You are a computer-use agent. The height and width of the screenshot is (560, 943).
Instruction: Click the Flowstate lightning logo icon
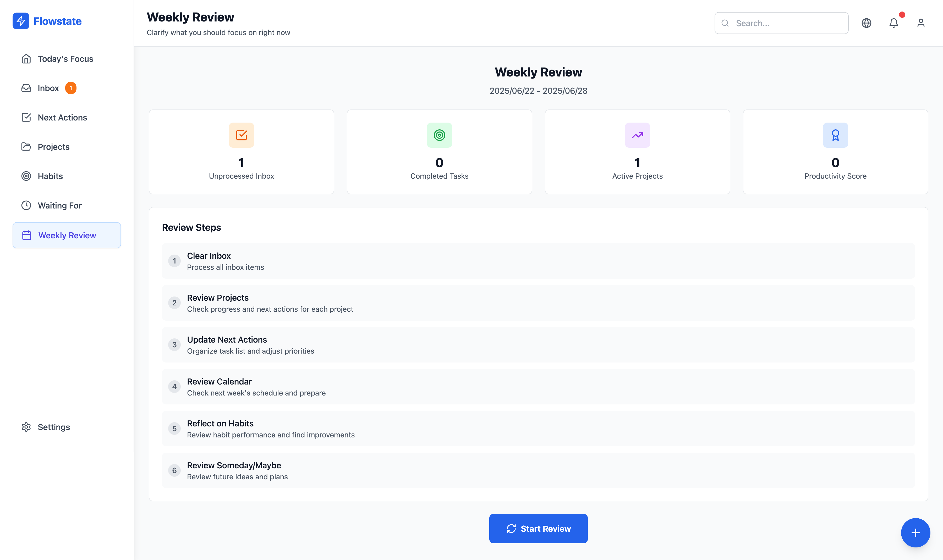coord(21,21)
